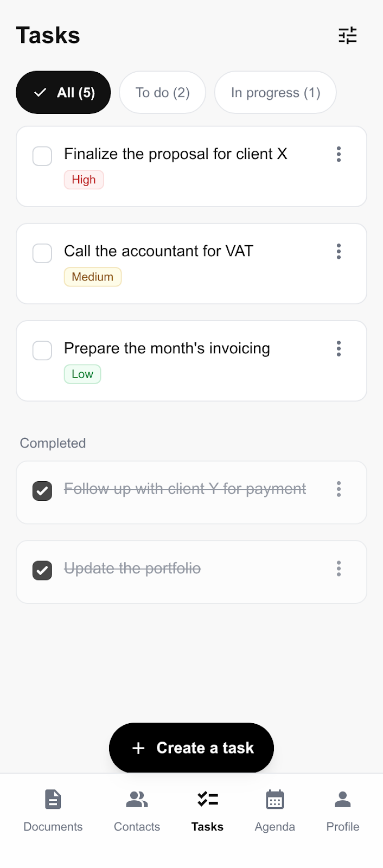Image resolution: width=383 pixels, height=868 pixels.
Task: Click the checkmark icon inside the All filter
Action: pyautogui.click(x=40, y=92)
